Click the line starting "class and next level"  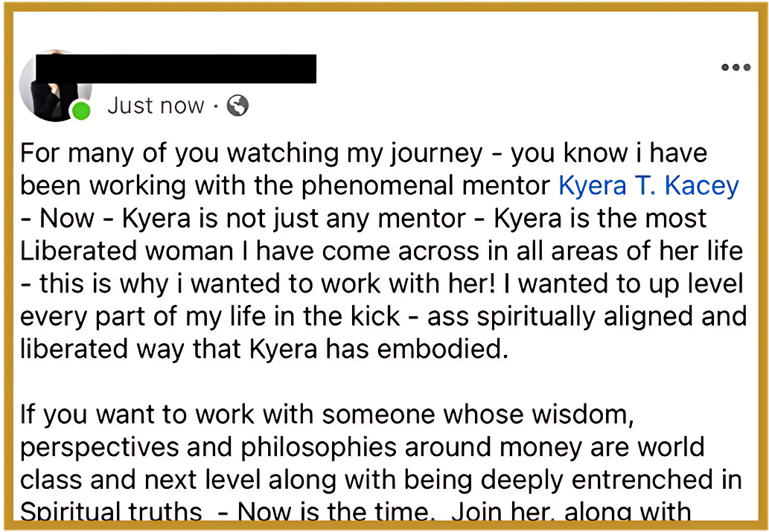click(x=380, y=479)
